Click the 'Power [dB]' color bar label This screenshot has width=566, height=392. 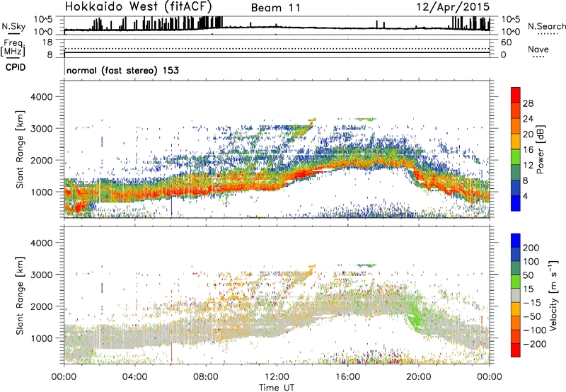(x=541, y=149)
